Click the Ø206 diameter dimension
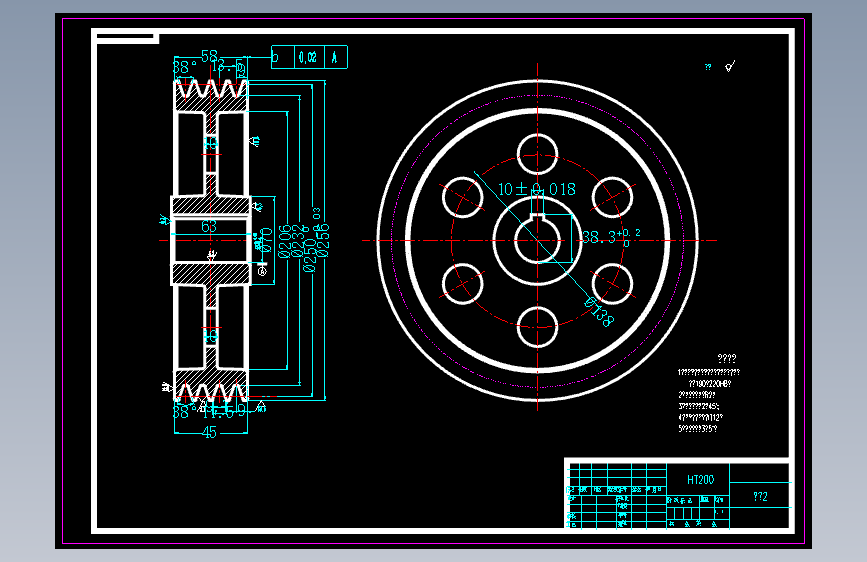This screenshot has width=867, height=562. pos(284,241)
